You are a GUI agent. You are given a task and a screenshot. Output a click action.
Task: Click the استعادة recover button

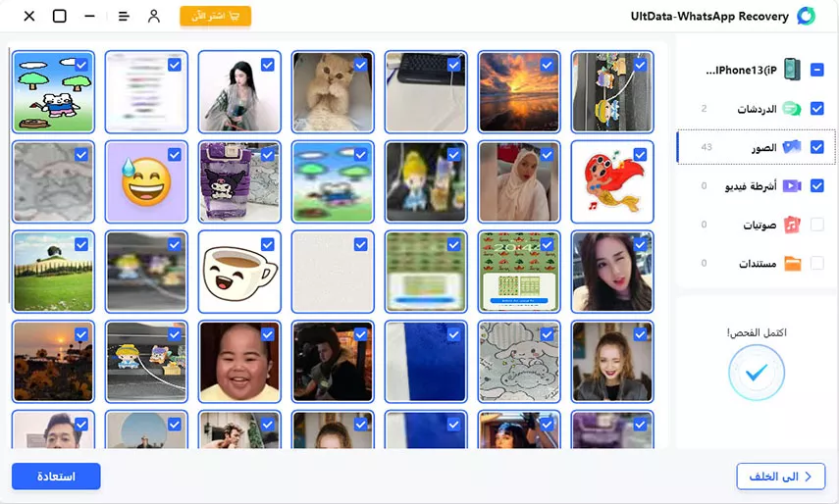56,477
